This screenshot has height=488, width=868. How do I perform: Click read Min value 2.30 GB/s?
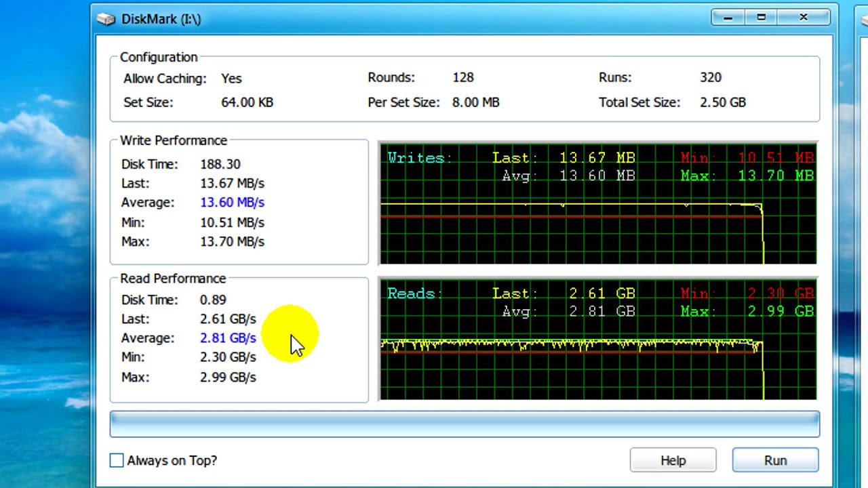[228, 357]
